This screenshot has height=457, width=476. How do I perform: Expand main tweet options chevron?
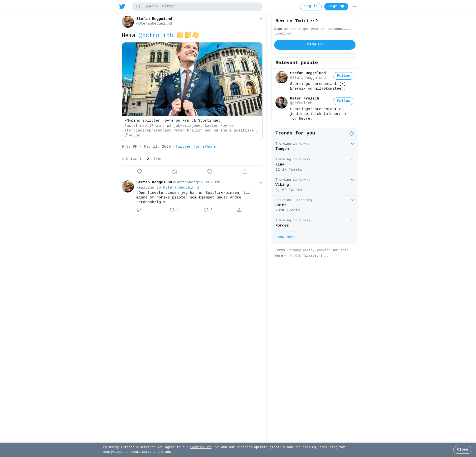261,19
